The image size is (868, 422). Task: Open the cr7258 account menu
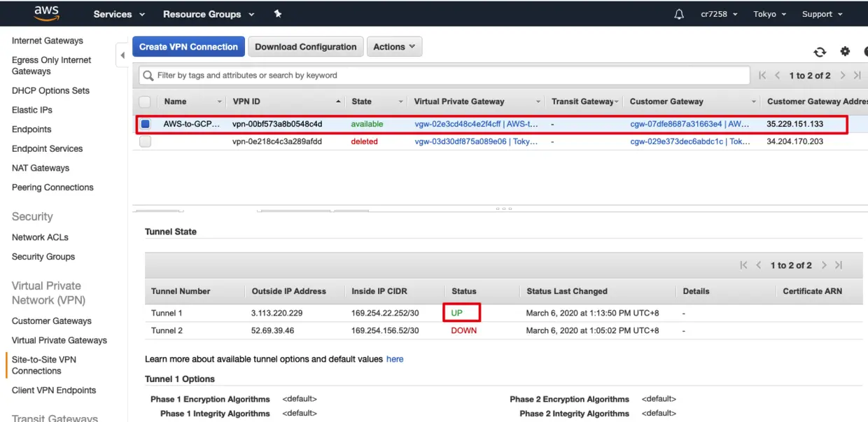719,14
